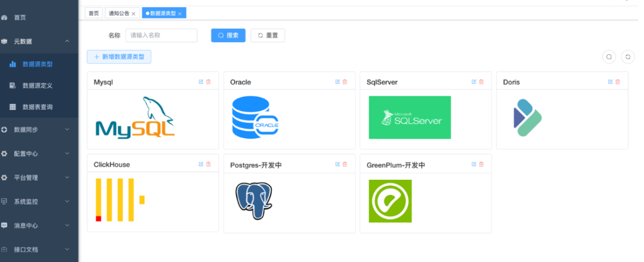The height and width of the screenshot is (262, 644).
Task: Edit the Doris data source card
Action: 611,82
